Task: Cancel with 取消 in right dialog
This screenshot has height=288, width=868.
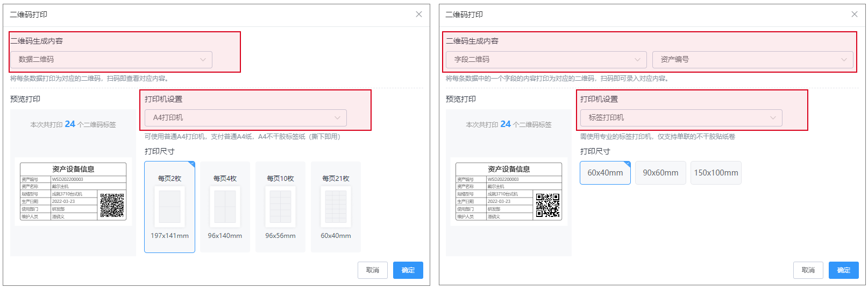Action: pyautogui.click(x=808, y=270)
